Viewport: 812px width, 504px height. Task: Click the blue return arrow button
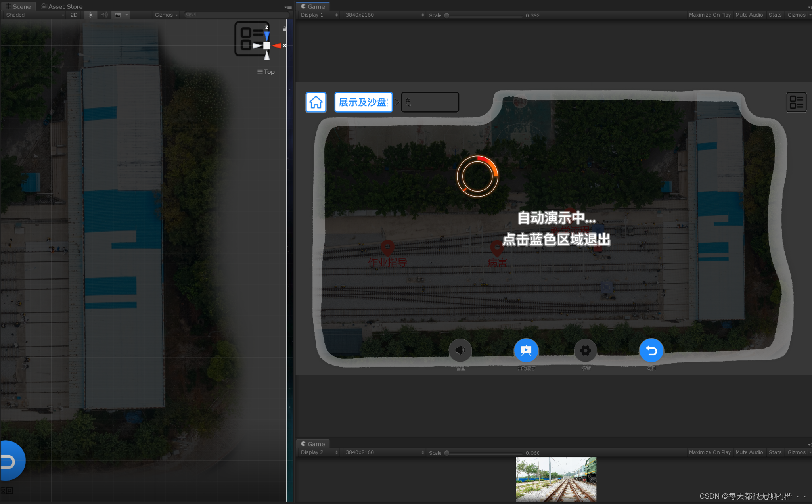pos(651,350)
